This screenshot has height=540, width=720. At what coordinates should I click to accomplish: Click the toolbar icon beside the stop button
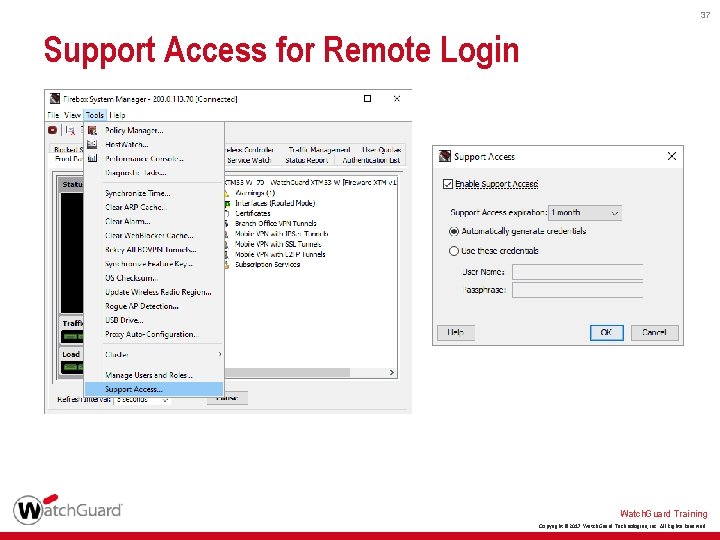pyautogui.click(x=70, y=130)
